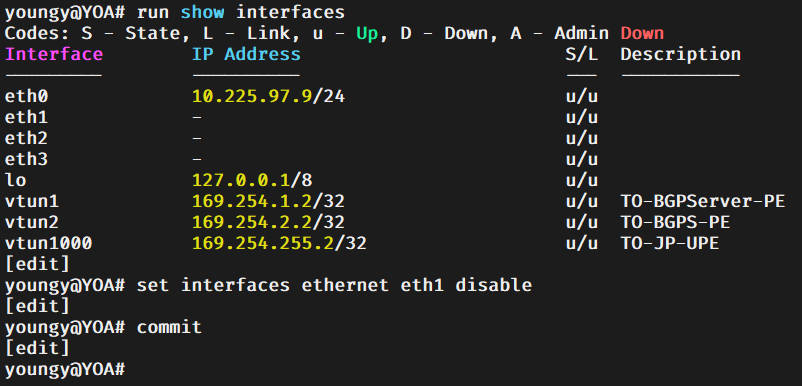Click the 'eth1 disable' command line
The height and width of the screenshot is (386, 802).
[268, 285]
